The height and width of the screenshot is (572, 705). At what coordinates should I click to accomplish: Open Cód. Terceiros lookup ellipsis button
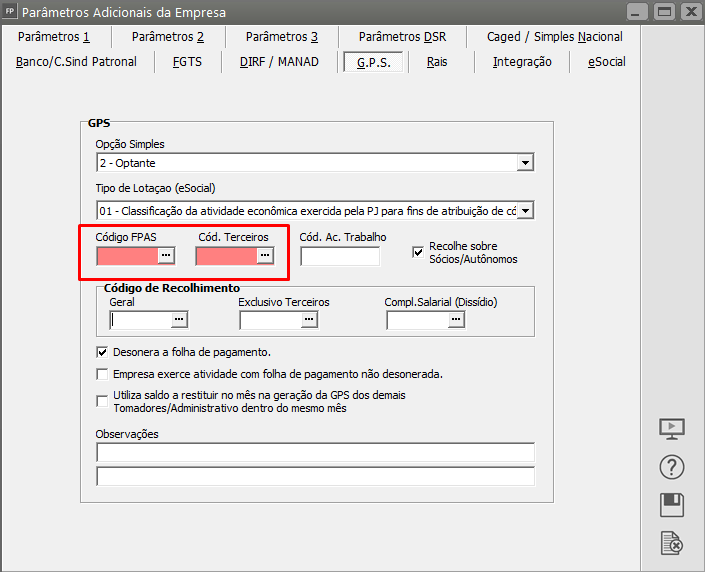click(265, 256)
